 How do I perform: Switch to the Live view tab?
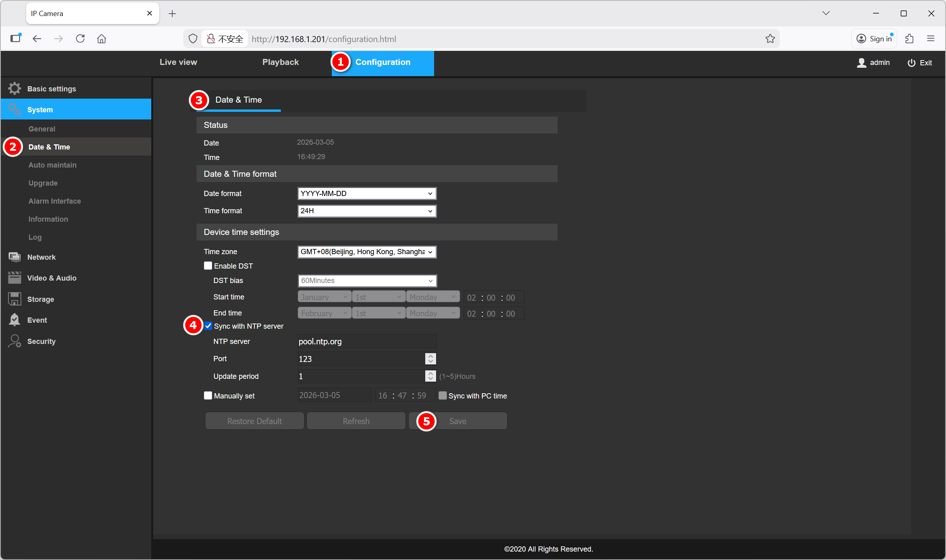pos(178,62)
